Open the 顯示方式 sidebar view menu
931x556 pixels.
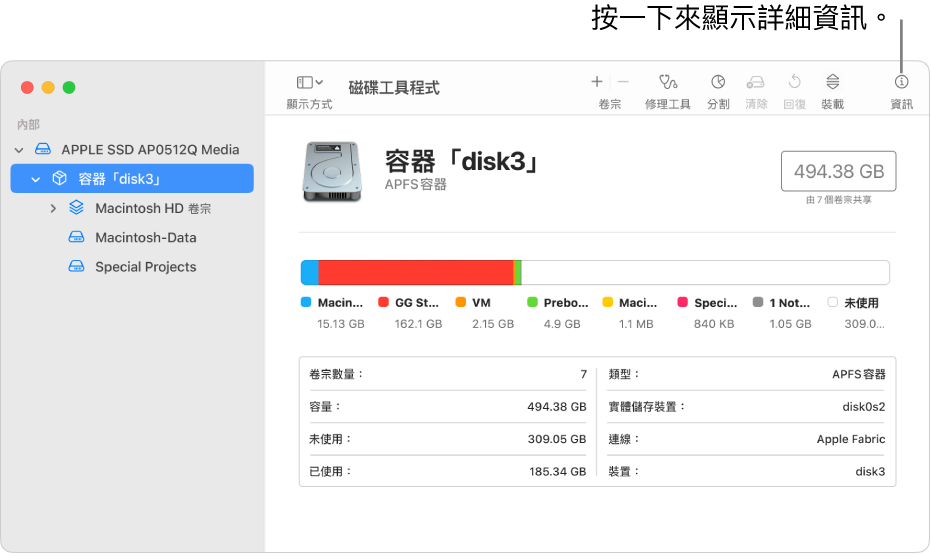[309, 83]
